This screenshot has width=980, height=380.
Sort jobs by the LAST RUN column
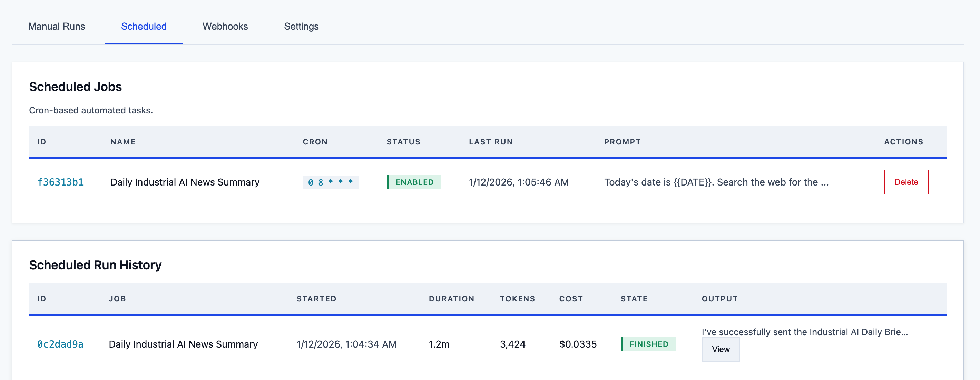[x=490, y=142]
